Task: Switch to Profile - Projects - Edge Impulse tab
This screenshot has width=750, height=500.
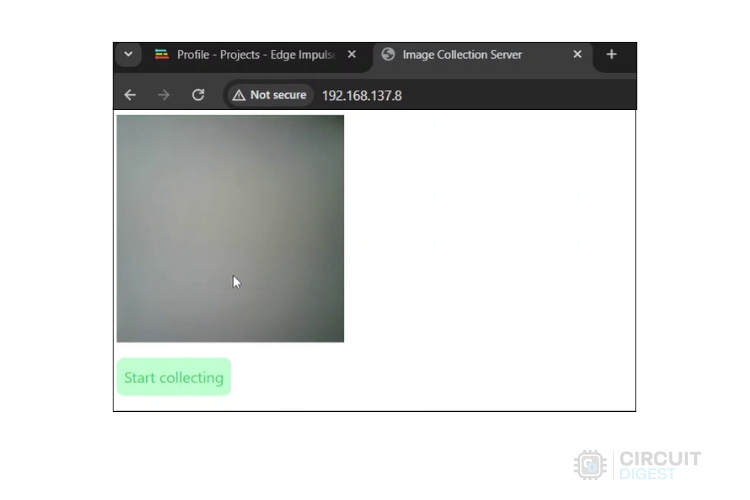Action: 256,55
